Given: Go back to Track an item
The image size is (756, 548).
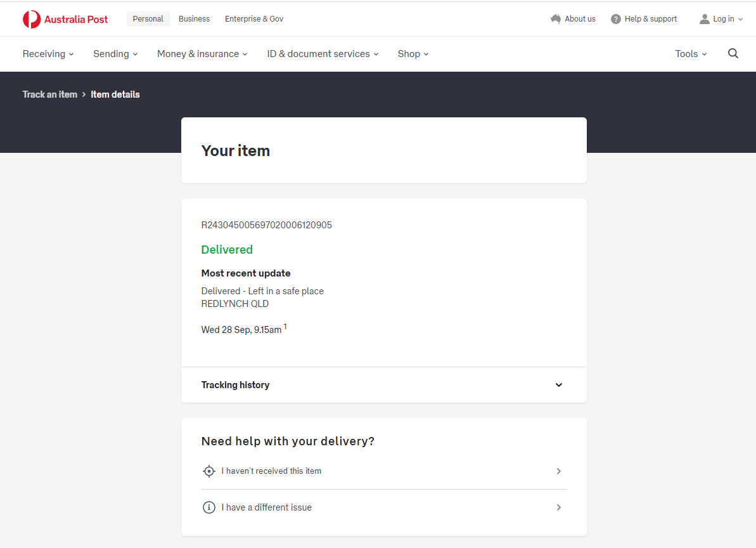Looking at the screenshot, I should point(50,95).
